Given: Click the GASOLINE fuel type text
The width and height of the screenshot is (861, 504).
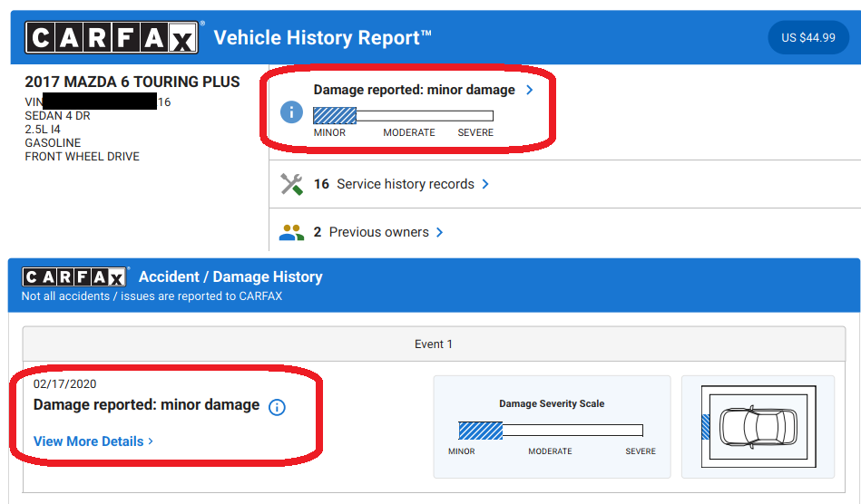Looking at the screenshot, I should coord(53,143).
